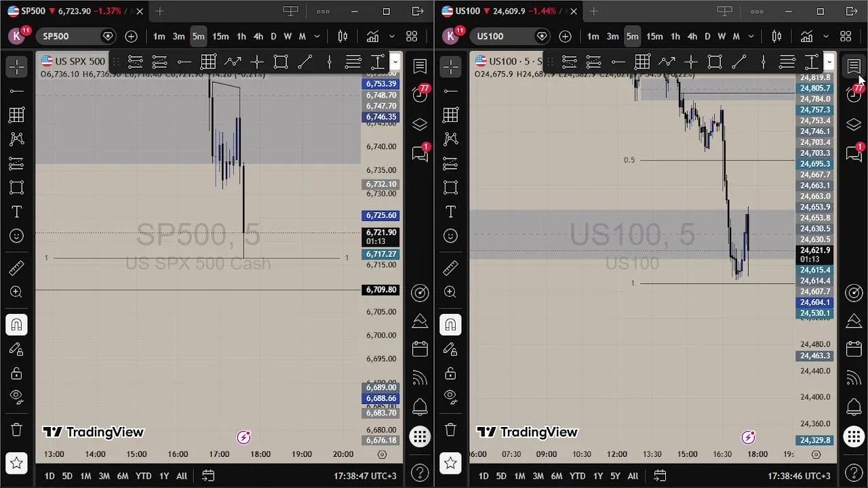Image resolution: width=868 pixels, height=488 pixels.
Task: Switch US100 chart to 1m interval
Action: tap(593, 37)
